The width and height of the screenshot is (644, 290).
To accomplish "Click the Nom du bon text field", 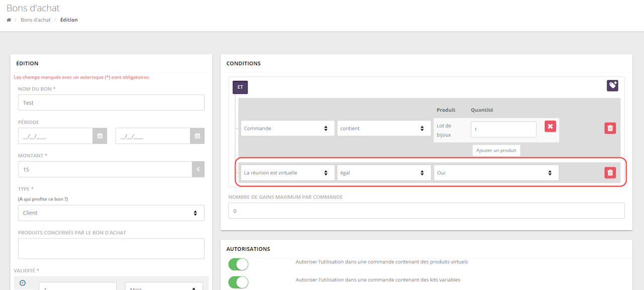I will point(111,103).
